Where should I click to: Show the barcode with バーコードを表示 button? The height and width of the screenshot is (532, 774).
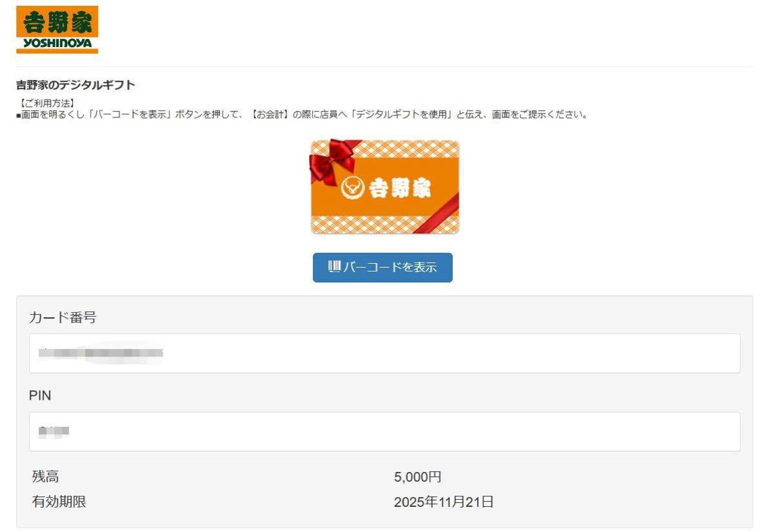382,268
